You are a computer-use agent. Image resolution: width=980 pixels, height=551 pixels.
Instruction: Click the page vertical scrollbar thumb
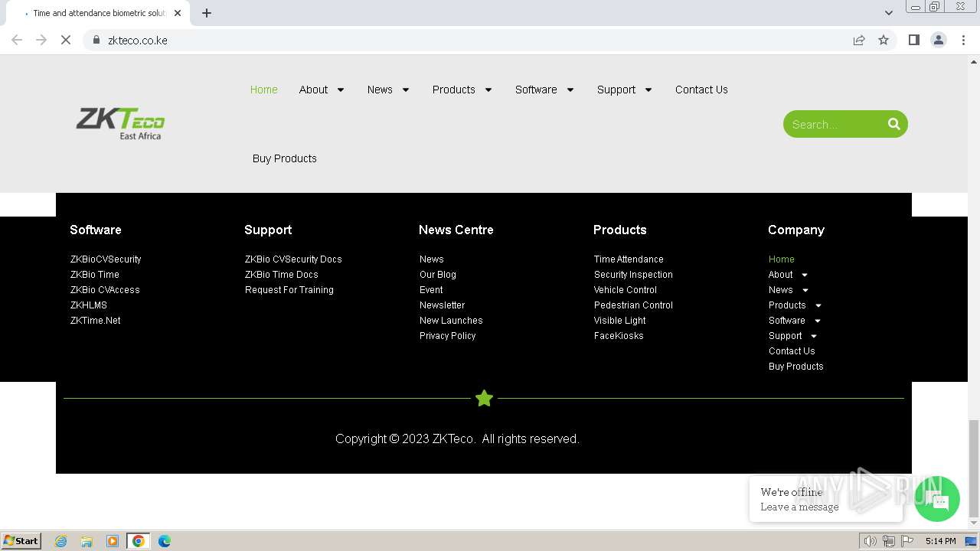(973, 468)
